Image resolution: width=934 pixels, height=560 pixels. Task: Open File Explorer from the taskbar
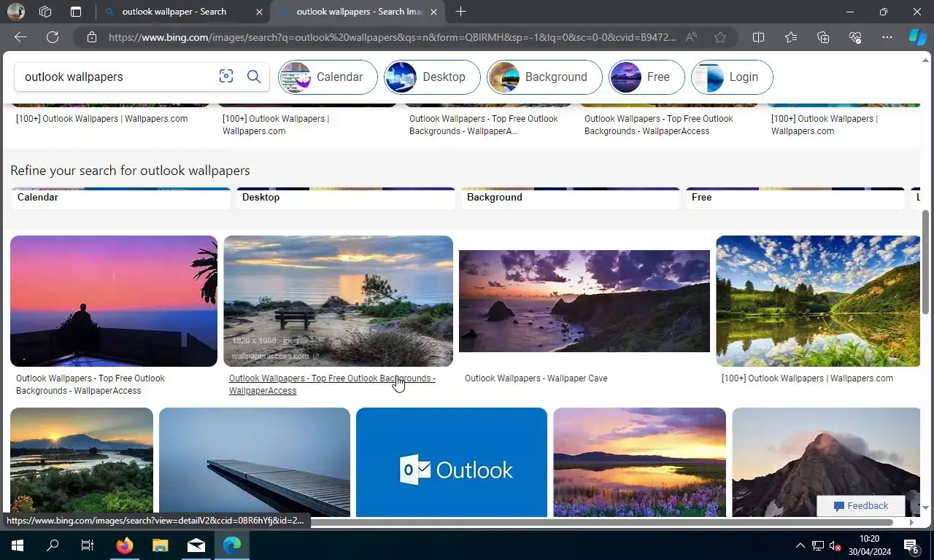pyautogui.click(x=160, y=545)
